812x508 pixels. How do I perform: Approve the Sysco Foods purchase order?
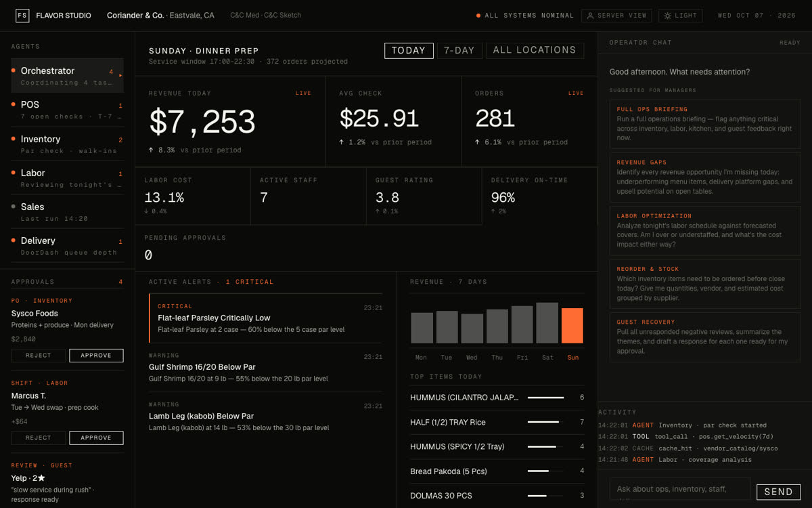pyautogui.click(x=96, y=356)
